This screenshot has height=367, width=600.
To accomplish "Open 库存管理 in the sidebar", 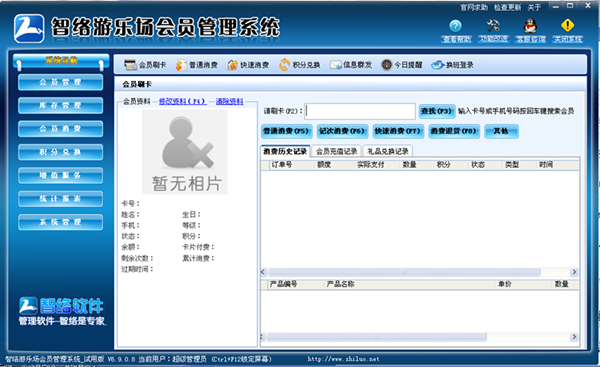I will pos(60,105).
